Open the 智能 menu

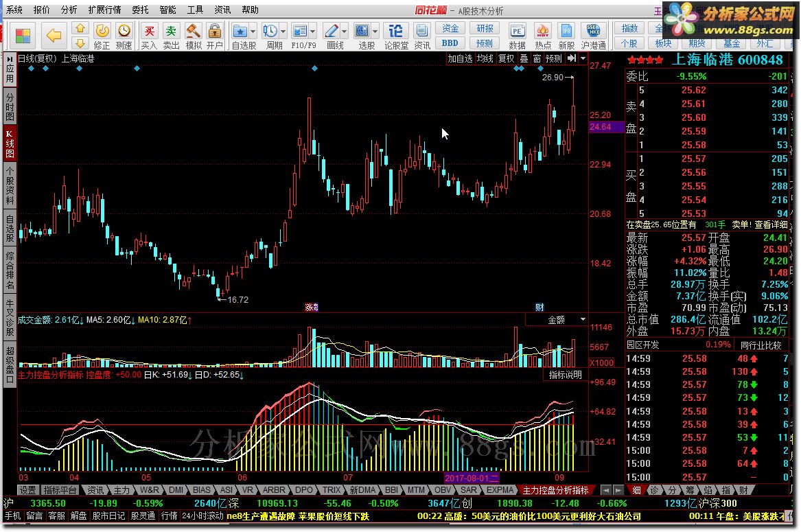point(167,10)
